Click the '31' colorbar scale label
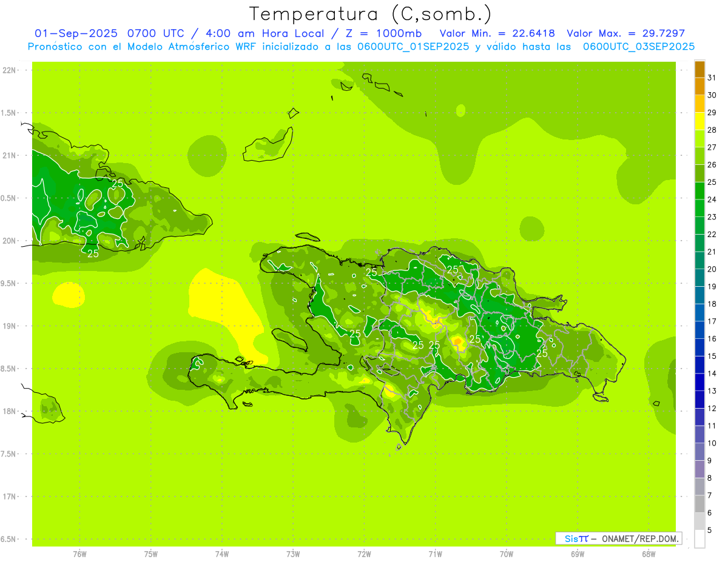Image resolution: width=728 pixels, height=562 pixels. point(712,78)
